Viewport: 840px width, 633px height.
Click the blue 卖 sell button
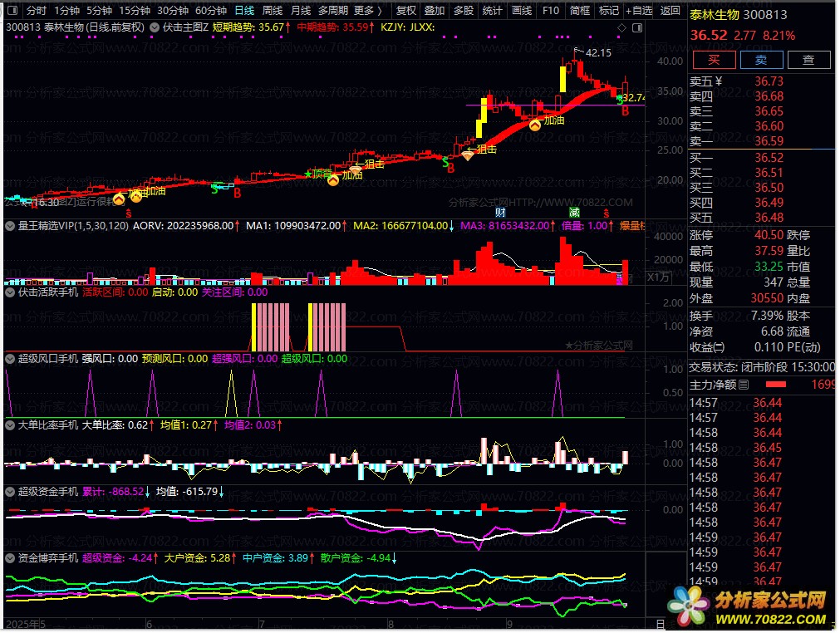pyautogui.click(x=761, y=60)
